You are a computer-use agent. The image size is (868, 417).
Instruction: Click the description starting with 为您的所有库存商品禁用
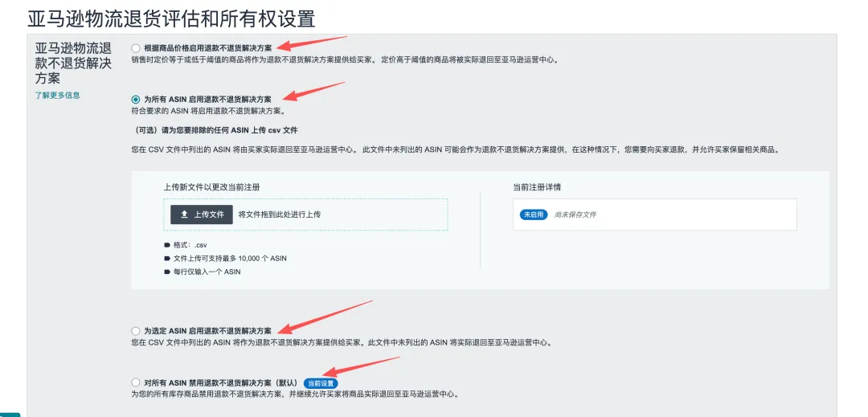pyautogui.click(x=296, y=395)
